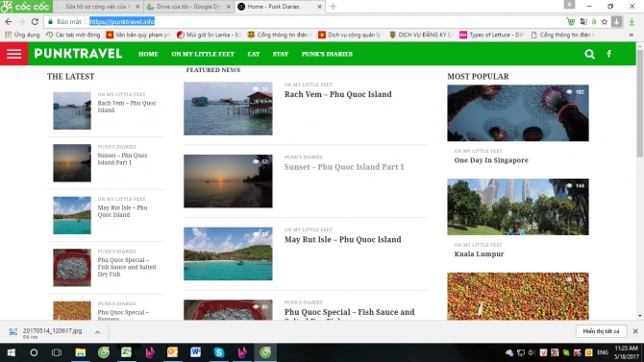The height and width of the screenshot is (362, 644).
Task: Close the Home - Punk Diaries tab
Action: tap(319, 7)
